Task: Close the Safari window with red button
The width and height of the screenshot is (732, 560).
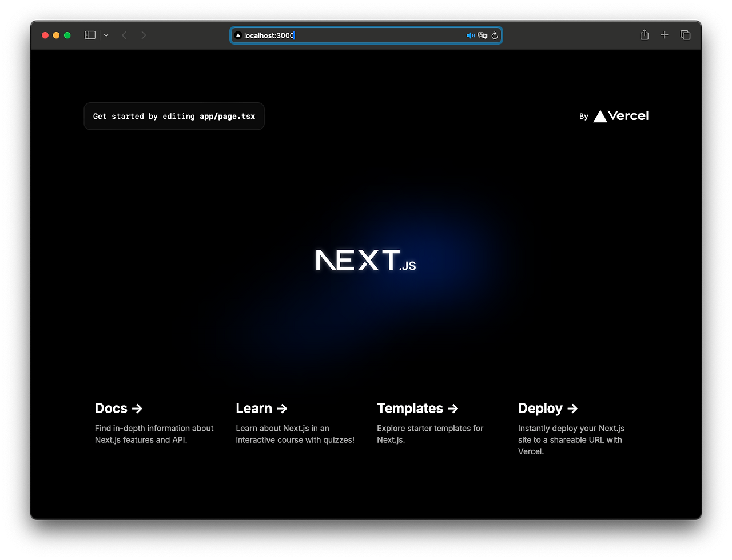Action: tap(45, 35)
